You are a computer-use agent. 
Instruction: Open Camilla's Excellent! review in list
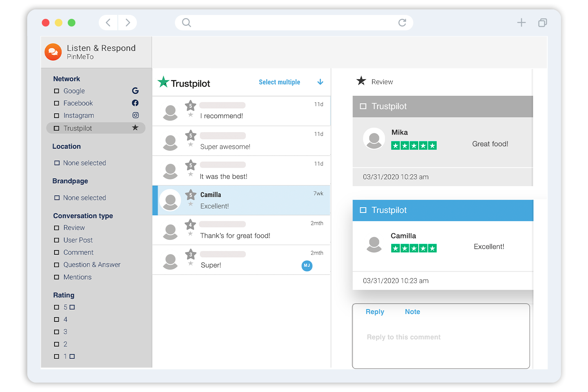(241, 200)
